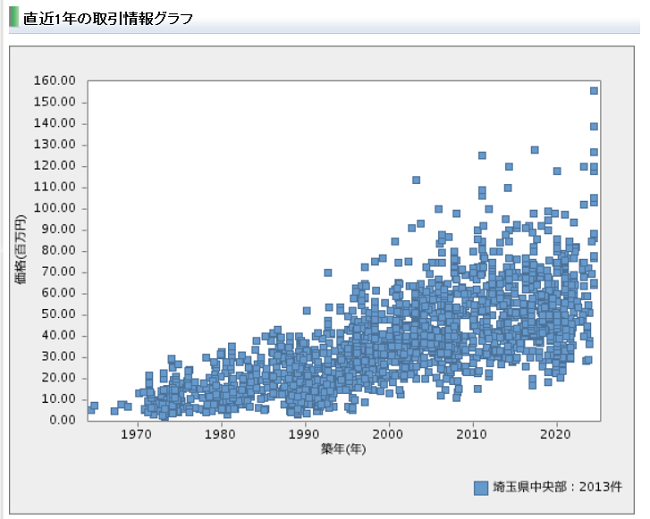Click the 0.00 label on the y-axis
The width and height of the screenshot is (650, 519).
62,420
